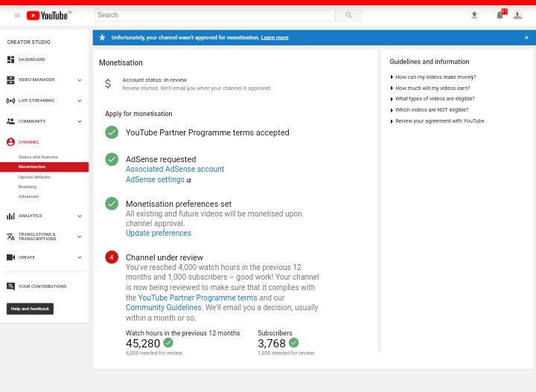Click green check beside Partner Programme terms
The image size is (536, 392).
[112, 132]
